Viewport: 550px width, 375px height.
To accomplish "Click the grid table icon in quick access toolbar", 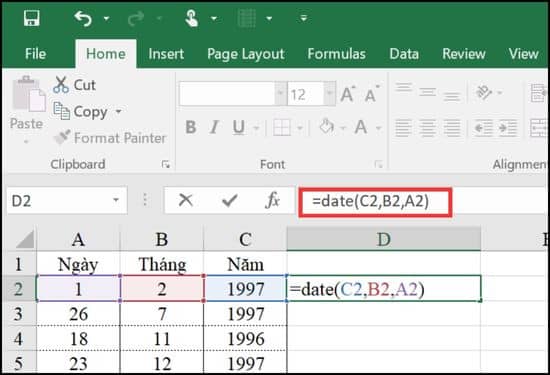I will [x=247, y=18].
